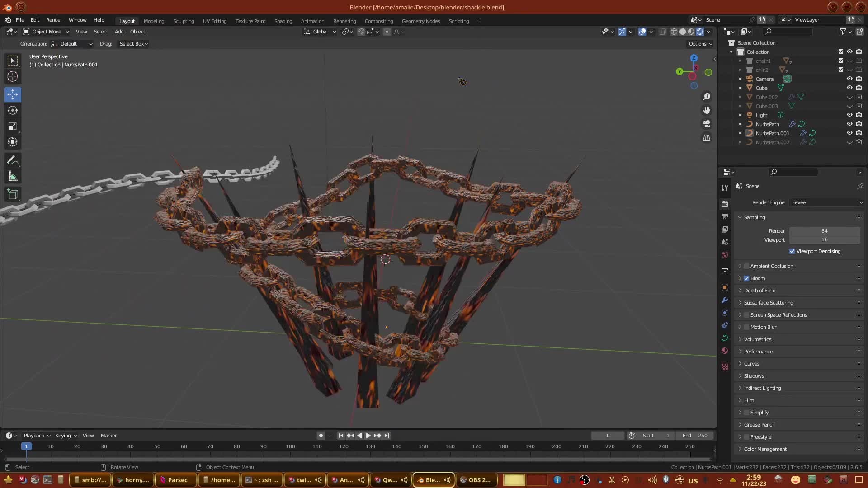Open the Render menu
Screen dimensions: 868x488
(54, 20)
